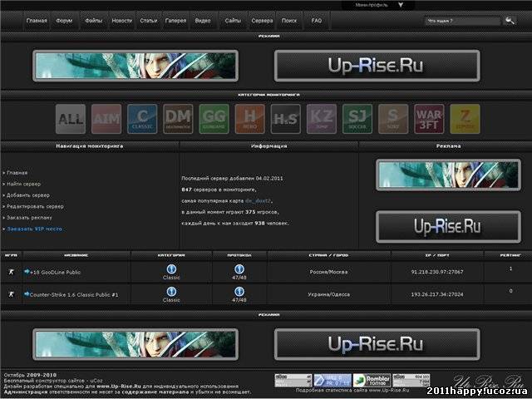This screenshot has height=399, width=532.
Task: Select the GG gungame category icon
Action: (214, 119)
